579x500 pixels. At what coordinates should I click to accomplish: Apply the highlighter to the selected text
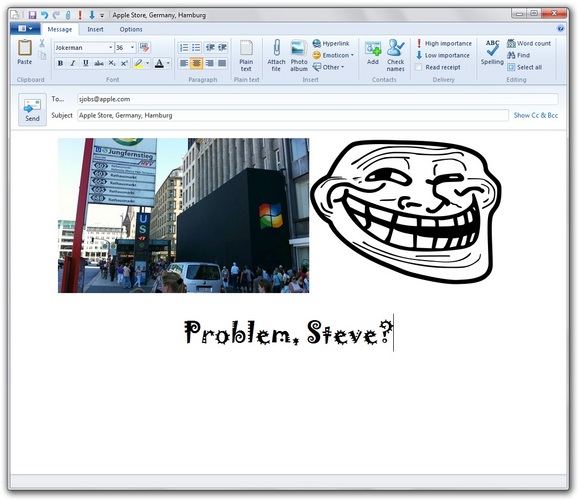click(x=138, y=64)
